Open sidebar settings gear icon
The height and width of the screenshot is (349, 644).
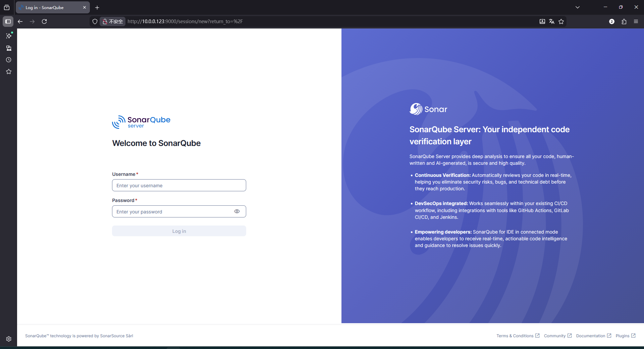pos(9,339)
